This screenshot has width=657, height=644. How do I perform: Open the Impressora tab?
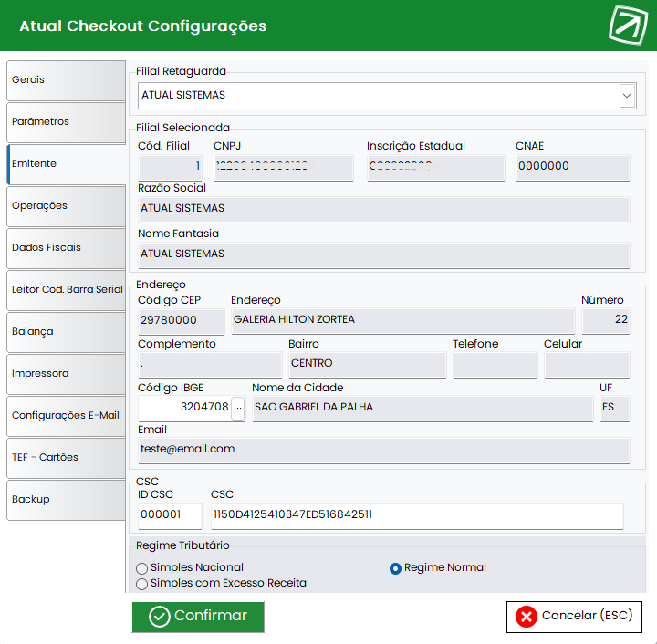(x=67, y=374)
